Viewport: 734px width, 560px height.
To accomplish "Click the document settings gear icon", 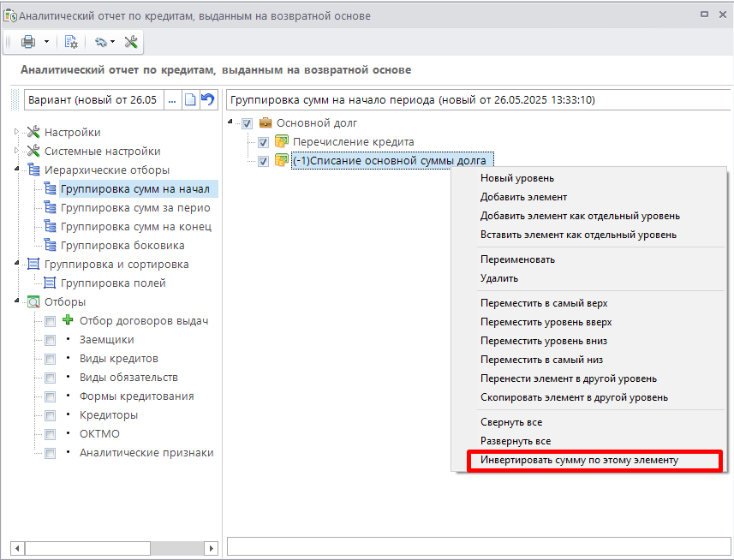I will pyautogui.click(x=71, y=42).
